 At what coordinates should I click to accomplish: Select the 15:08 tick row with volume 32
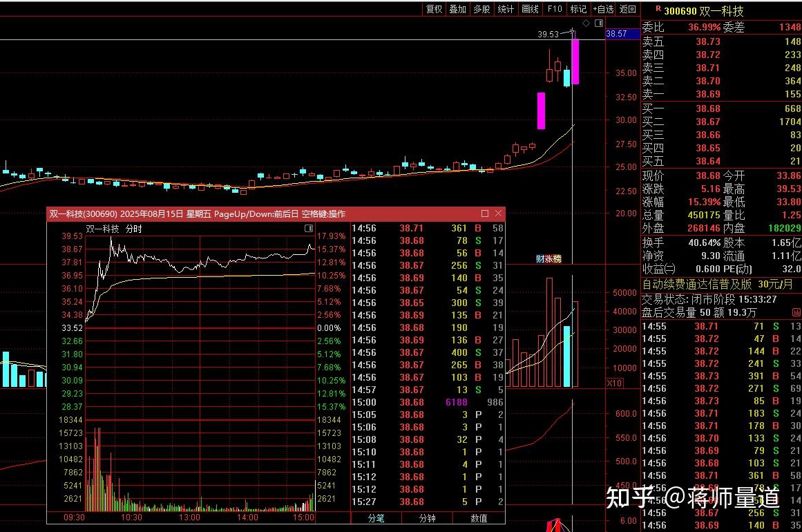coord(428,440)
